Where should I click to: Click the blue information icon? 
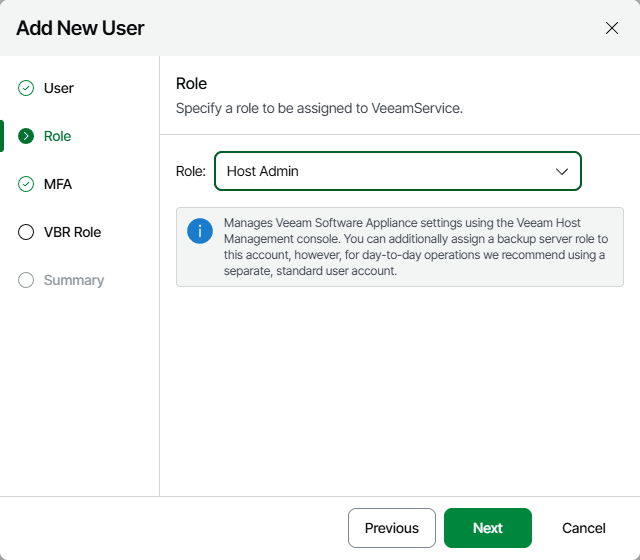pyautogui.click(x=200, y=231)
